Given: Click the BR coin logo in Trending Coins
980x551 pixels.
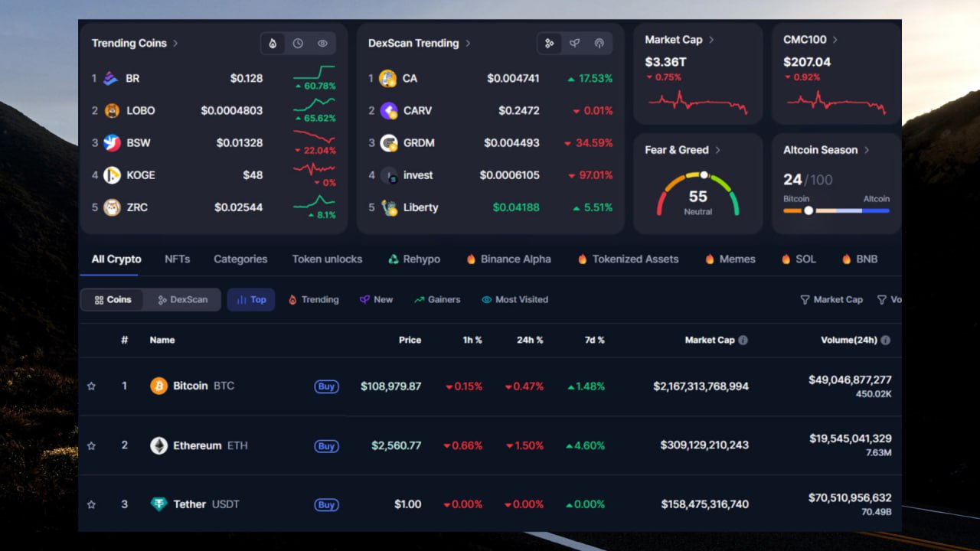Looking at the screenshot, I should click(x=112, y=78).
